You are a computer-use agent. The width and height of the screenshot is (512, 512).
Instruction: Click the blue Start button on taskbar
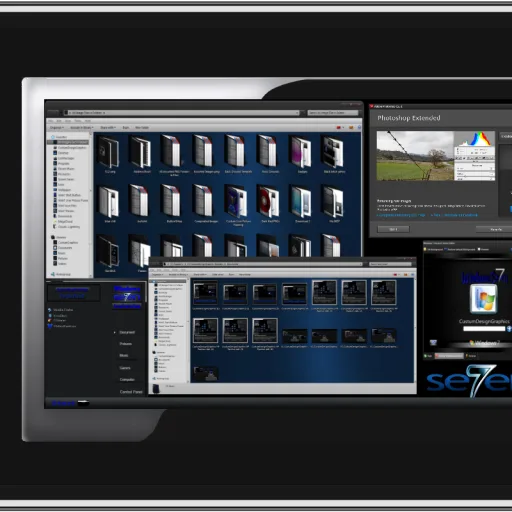click(x=63, y=403)
